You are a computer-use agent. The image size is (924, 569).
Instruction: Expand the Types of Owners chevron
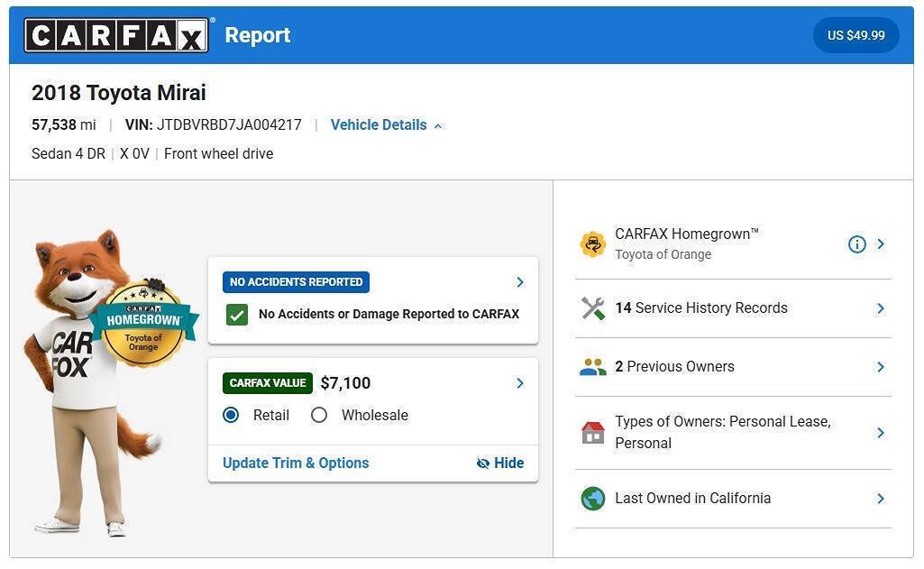[881, 433]
